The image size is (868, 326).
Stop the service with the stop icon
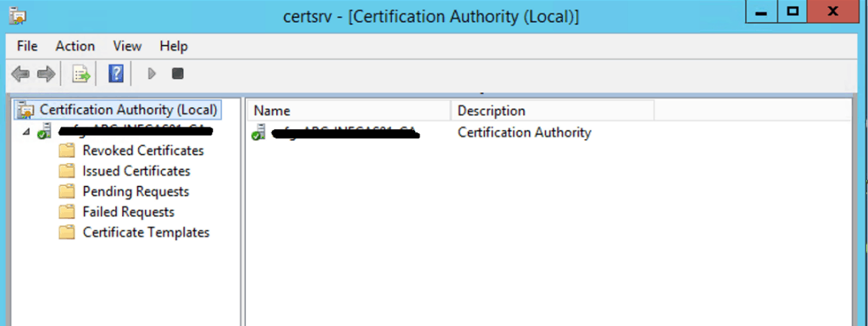pos(178,74)
